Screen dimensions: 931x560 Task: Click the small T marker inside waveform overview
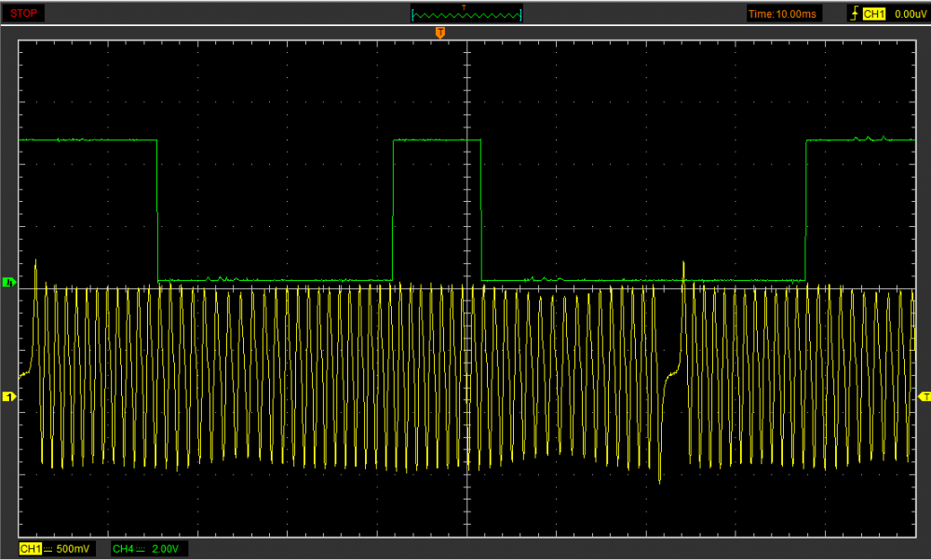coord(465,7)
